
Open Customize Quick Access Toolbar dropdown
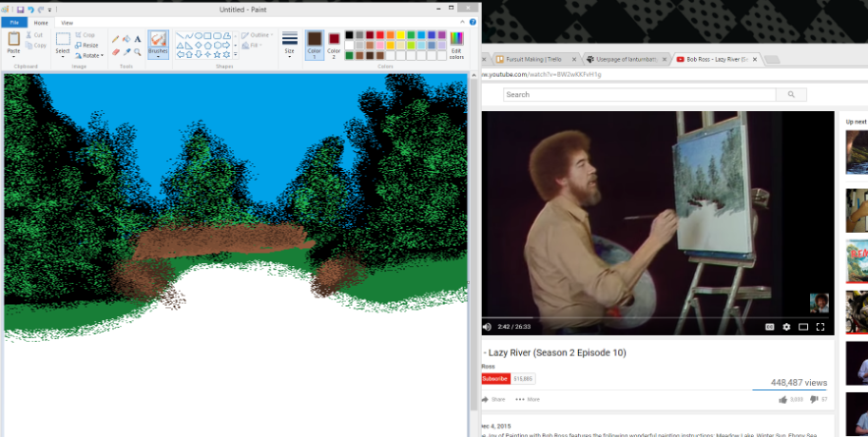coord(49,9)
